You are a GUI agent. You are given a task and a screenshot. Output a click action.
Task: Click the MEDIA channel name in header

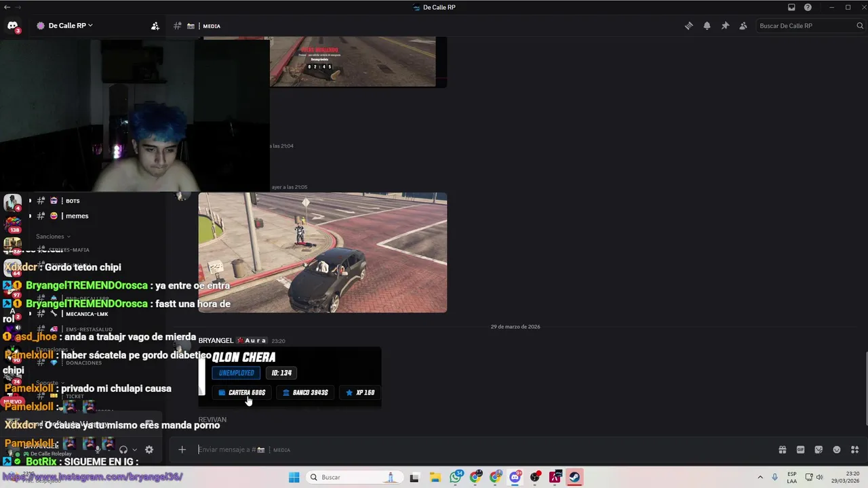point(212,26)
